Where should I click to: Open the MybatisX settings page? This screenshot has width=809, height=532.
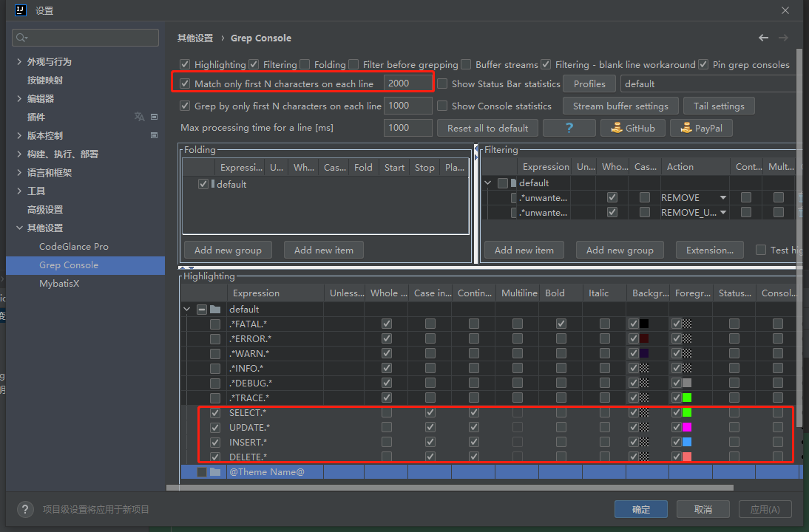[59, 284]
